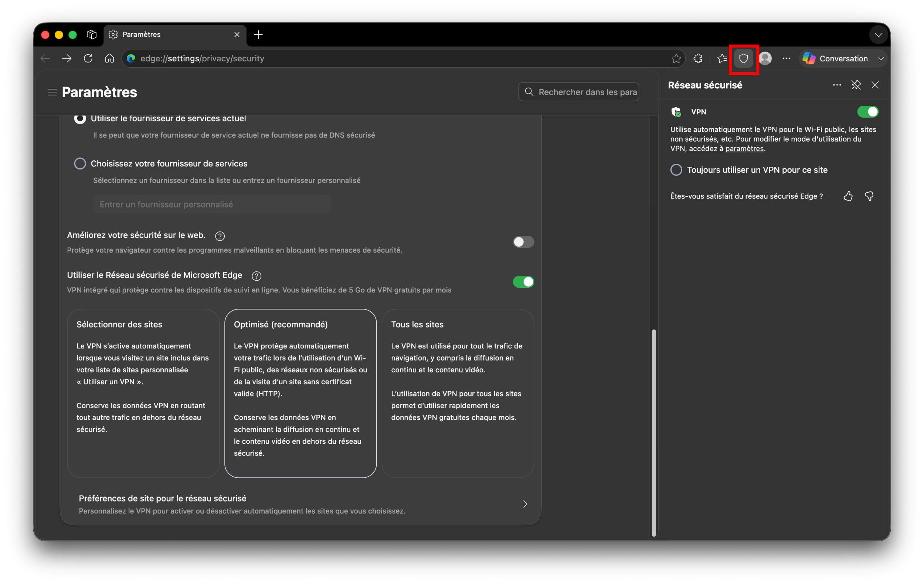Open the Extensions puzzle icon

(x=698, y=58)
